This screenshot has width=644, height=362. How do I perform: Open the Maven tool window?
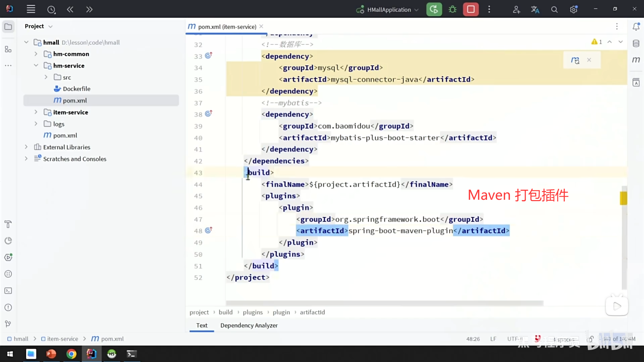[636, 60]
